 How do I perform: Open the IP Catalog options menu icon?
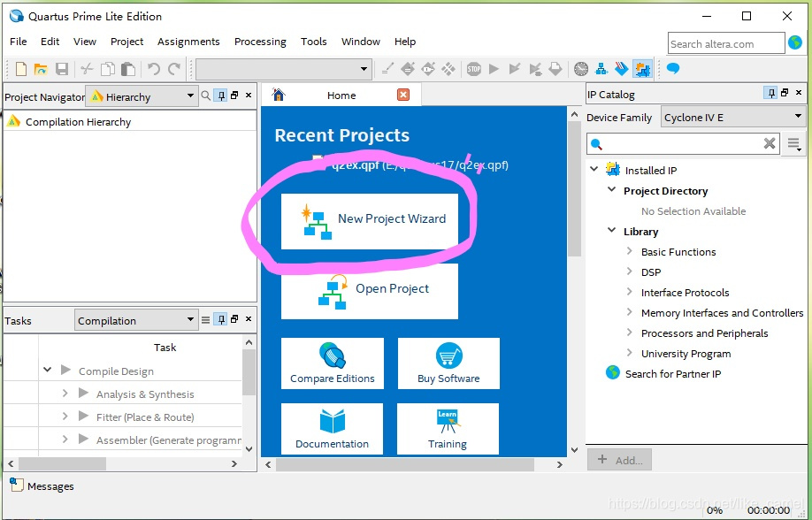pyautogui.click(x=794, y=143)
